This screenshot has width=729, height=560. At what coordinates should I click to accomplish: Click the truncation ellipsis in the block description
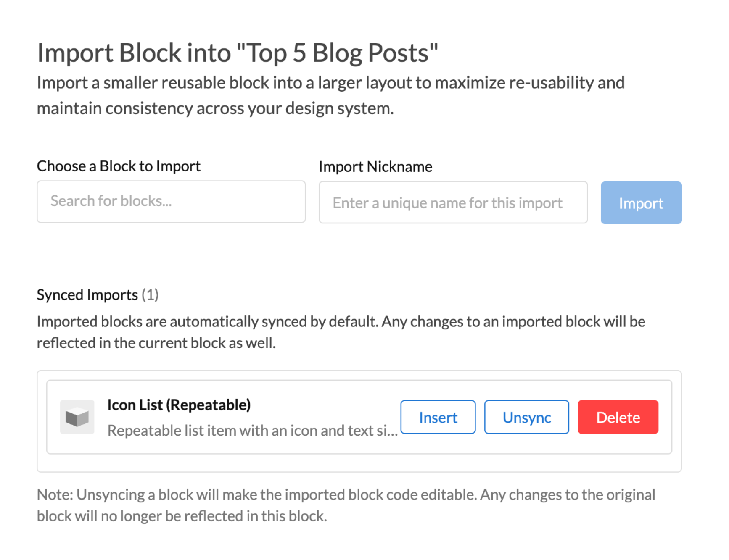click(393, 431)
